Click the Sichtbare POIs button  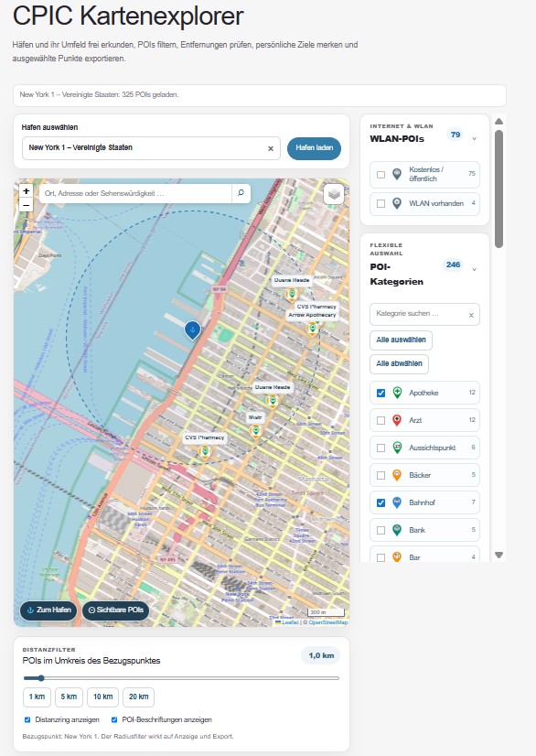[x=115, y=610]
